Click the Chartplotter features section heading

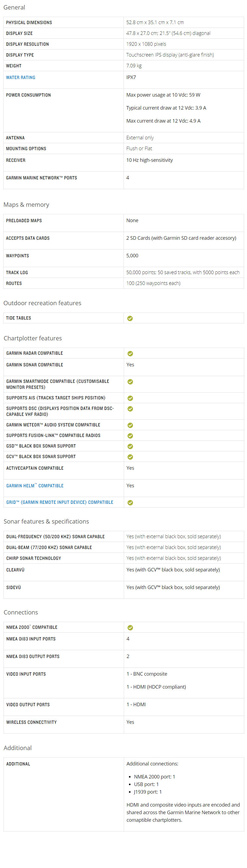[x=33, y=338]
